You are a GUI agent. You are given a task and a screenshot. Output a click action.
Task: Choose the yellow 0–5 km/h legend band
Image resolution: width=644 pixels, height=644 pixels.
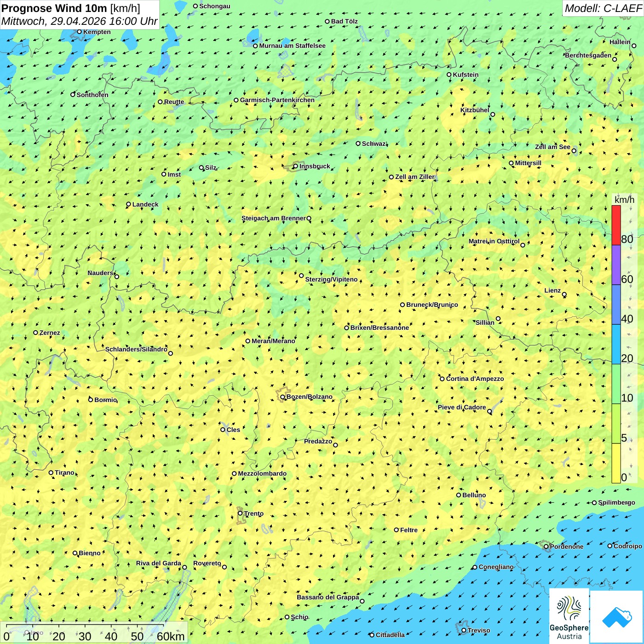(x=616, y=463)
